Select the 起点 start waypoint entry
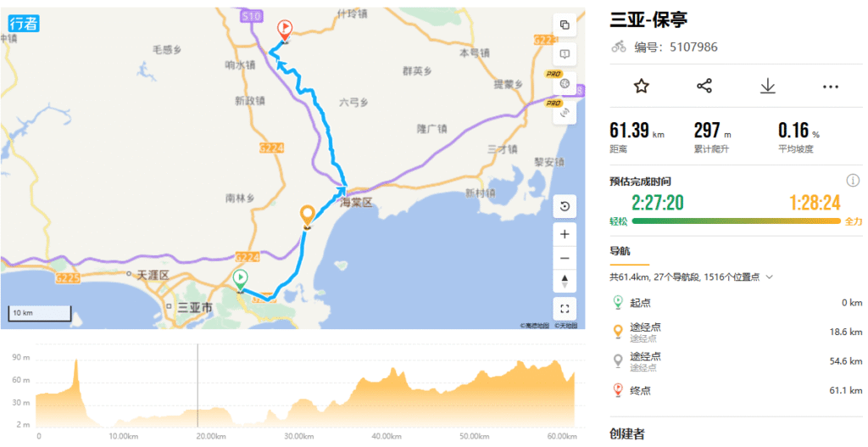The height and width of the screenshot is (447, 868). click(737, 303)
